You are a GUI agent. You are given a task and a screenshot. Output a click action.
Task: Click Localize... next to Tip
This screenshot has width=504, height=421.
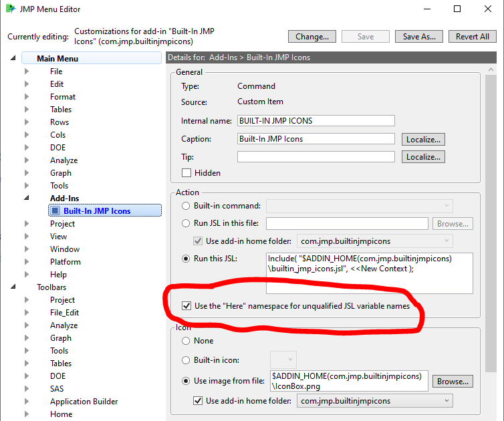pyautogui.click(x=423, y=157)
